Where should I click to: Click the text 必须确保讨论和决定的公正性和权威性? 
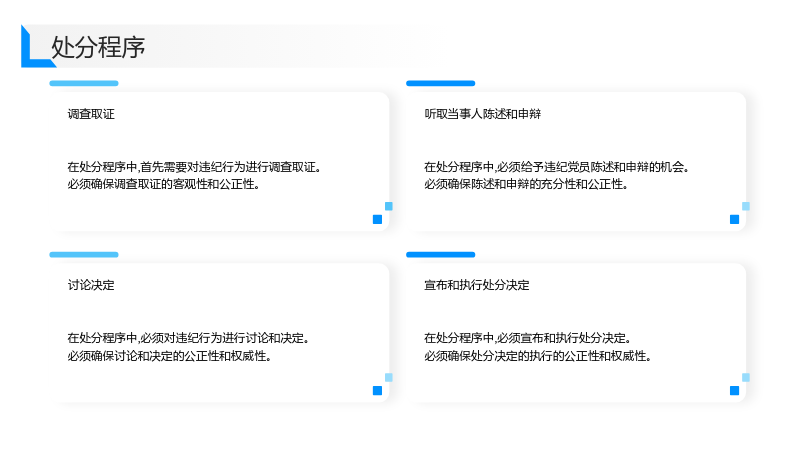point(169,356)
